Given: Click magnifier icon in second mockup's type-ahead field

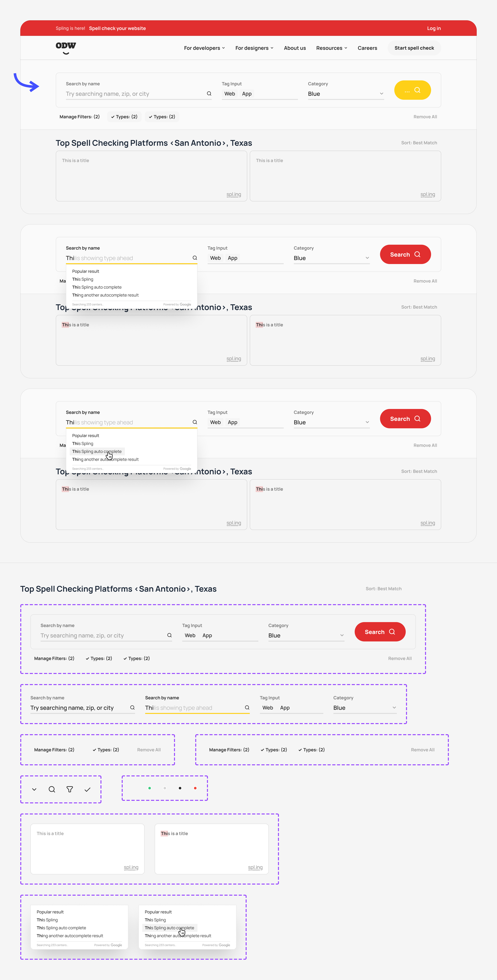Looking at the screenshot, I should coord(195,258).
